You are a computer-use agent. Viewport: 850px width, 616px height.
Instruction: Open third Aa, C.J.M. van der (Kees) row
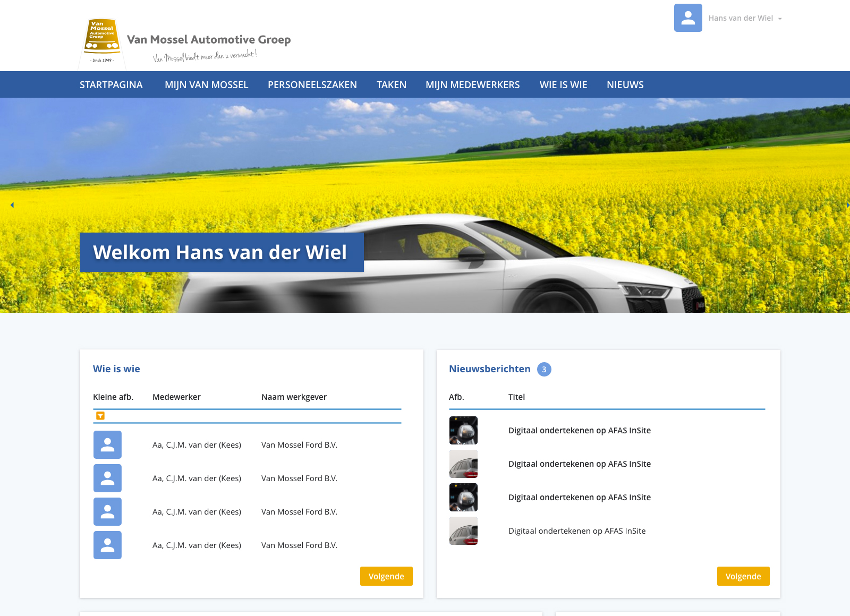click(x=197, y=512)
